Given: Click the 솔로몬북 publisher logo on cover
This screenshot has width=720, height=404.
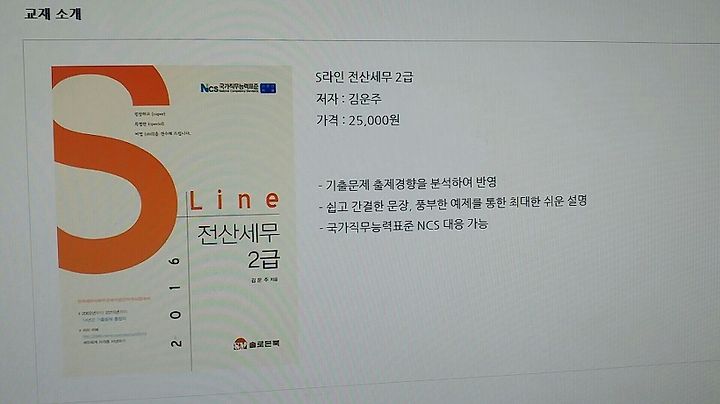Looking at the screenshot, I should pyautogui.click(x=256, y=343).
